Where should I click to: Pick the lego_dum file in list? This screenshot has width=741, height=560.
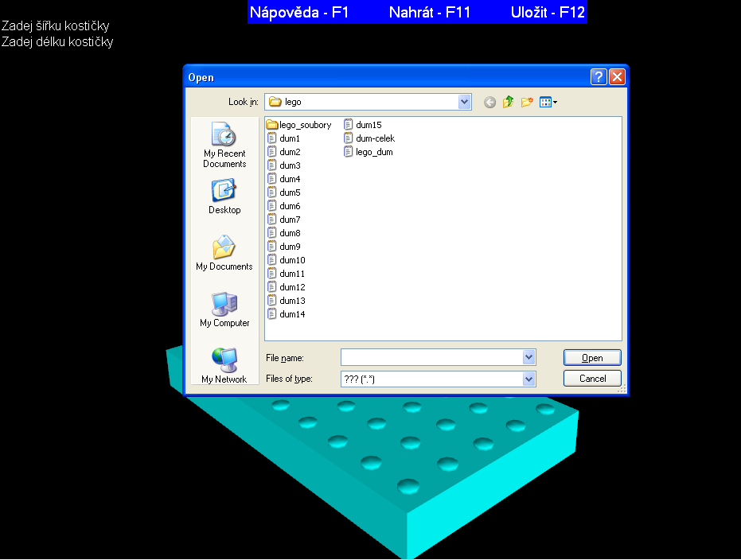click(x=374, y=152)
